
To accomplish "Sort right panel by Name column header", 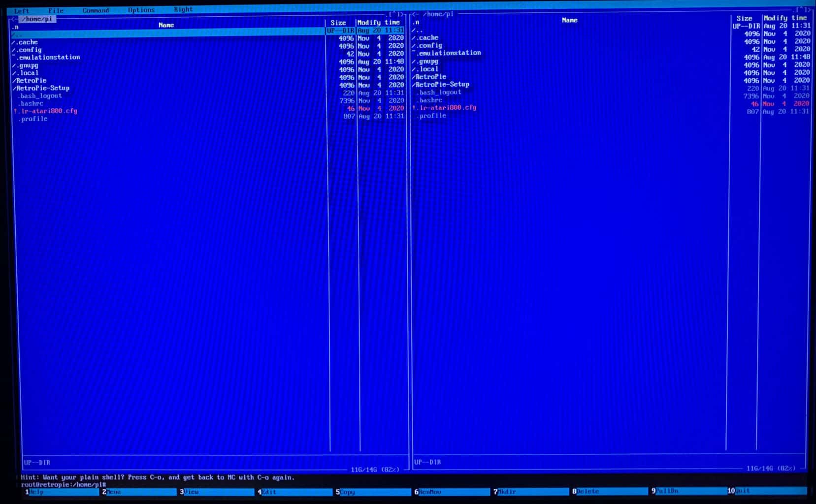I will pos(569,20).
